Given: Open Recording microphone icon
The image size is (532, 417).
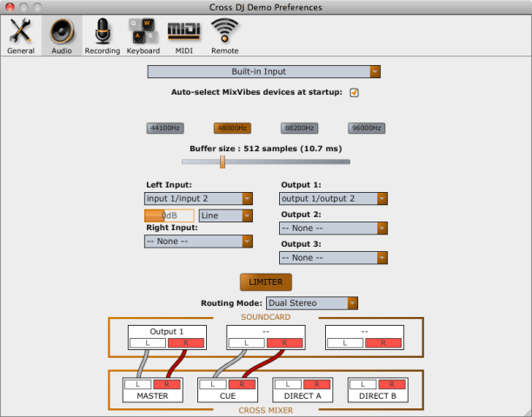Looking at the screenshot, I should [103, 31].
